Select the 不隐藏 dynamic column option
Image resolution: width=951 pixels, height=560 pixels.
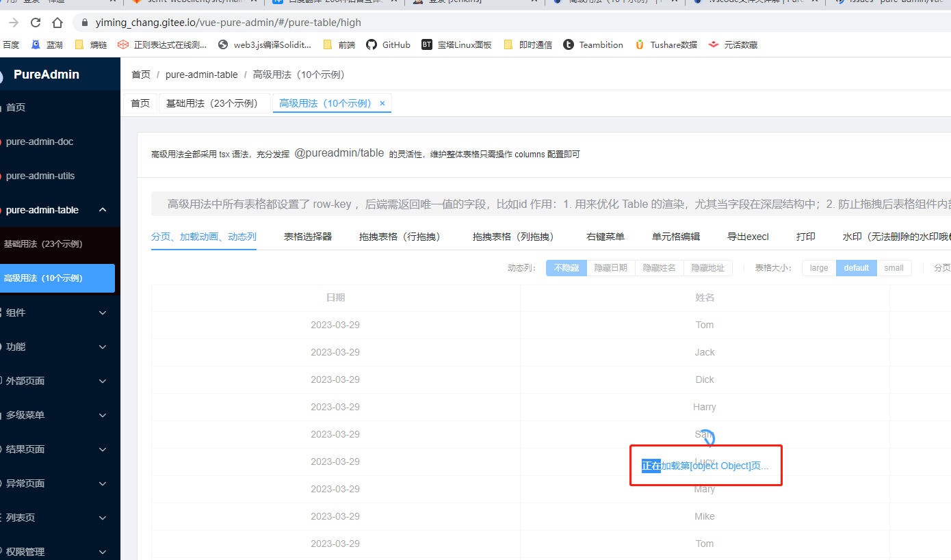coord(566,268)
